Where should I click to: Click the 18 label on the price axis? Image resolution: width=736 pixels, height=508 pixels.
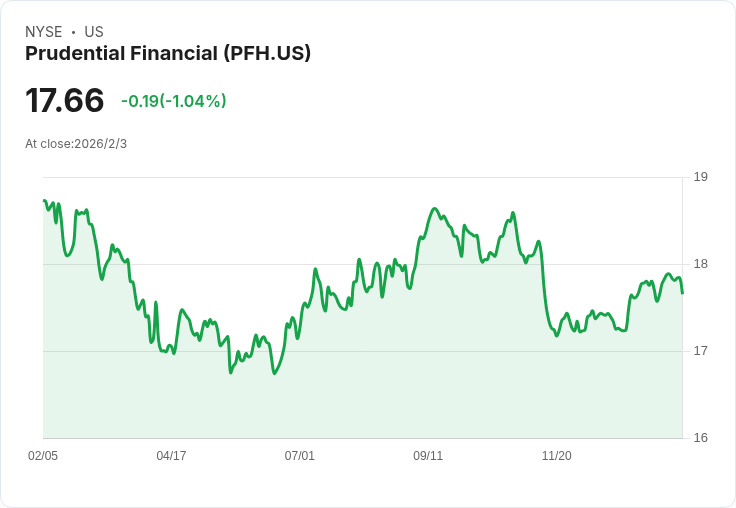click(701, 265)
